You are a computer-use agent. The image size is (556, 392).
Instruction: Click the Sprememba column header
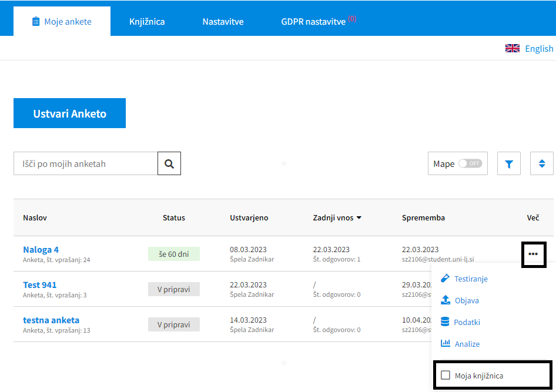coord(423,217)
